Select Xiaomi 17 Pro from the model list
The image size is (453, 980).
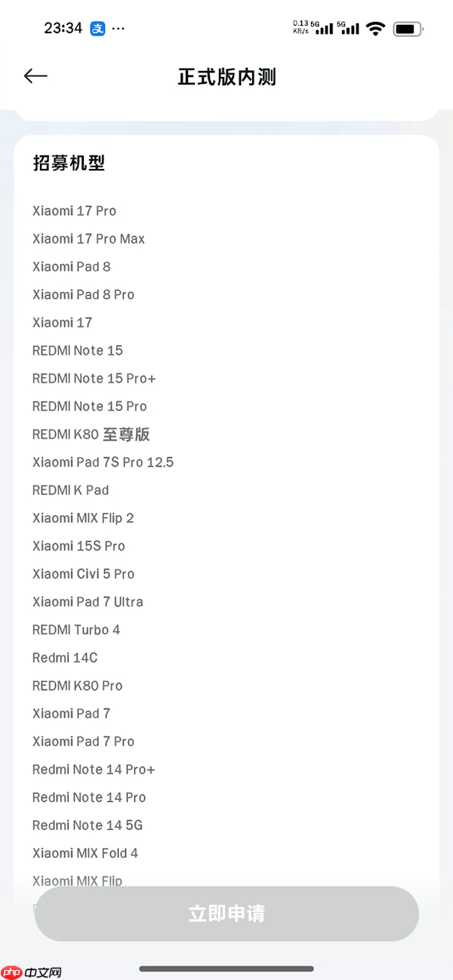(x=74, y=210)
